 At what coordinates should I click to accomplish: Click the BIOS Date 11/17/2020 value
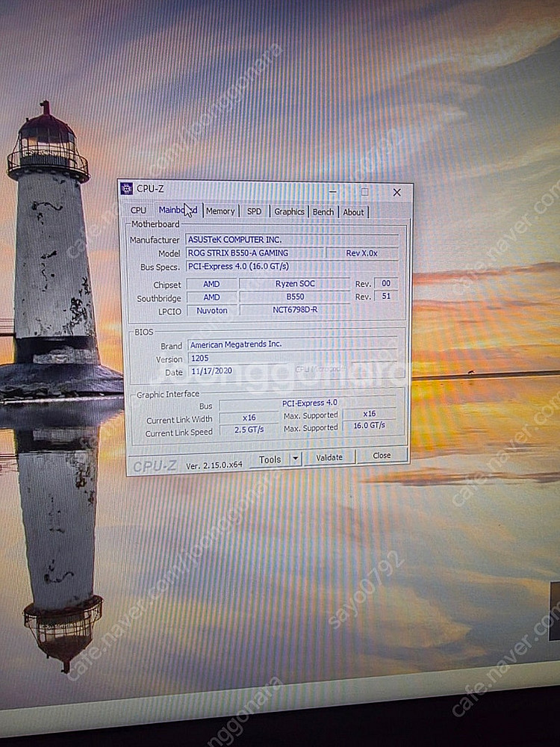(x=237, y=371)
